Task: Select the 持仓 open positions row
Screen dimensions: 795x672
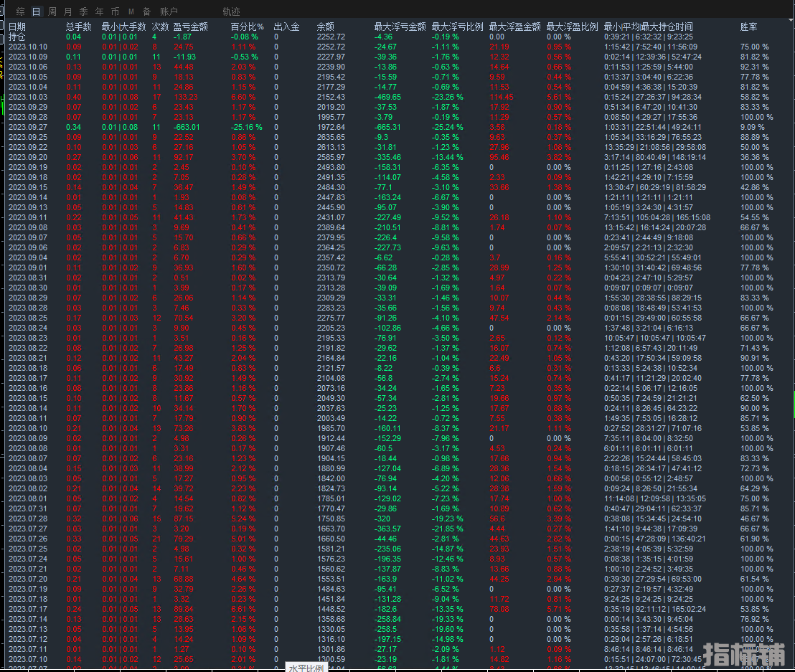Action: click(398, 37)
